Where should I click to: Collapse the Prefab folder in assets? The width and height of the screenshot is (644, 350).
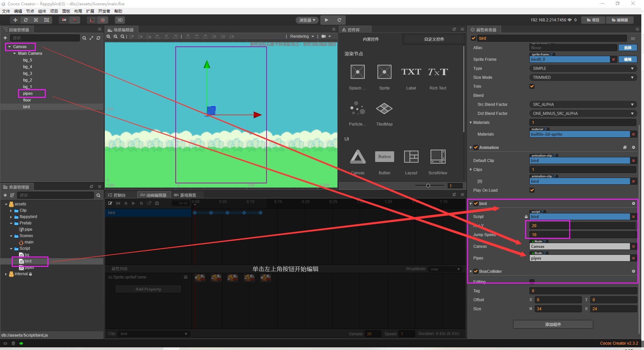(11, 223)
